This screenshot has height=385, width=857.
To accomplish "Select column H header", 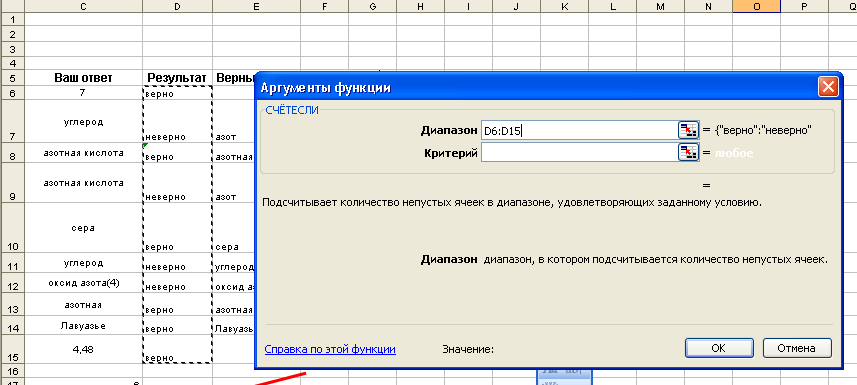I will click(x=420, y=6).
